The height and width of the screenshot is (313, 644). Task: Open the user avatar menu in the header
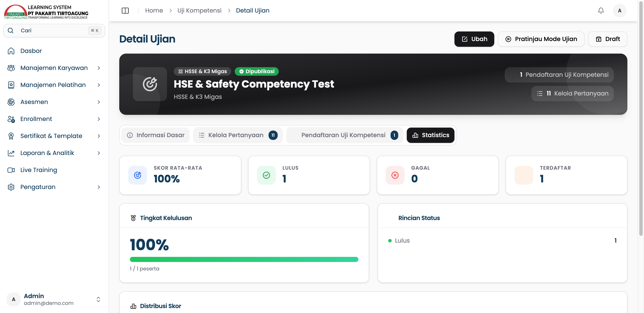coord(620,10)
